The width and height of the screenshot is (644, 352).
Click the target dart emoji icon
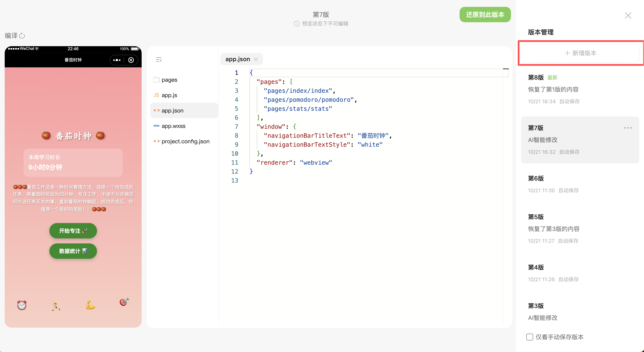124,302
